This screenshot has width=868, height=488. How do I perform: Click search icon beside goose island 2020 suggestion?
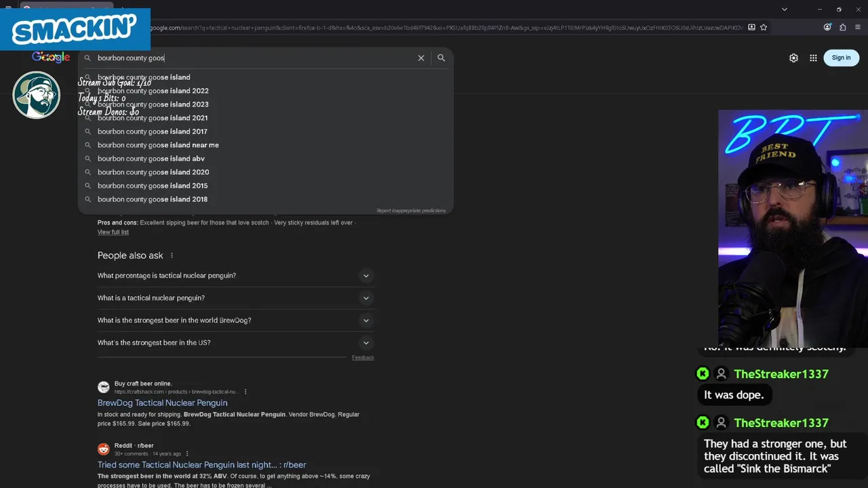click(87, 172)
